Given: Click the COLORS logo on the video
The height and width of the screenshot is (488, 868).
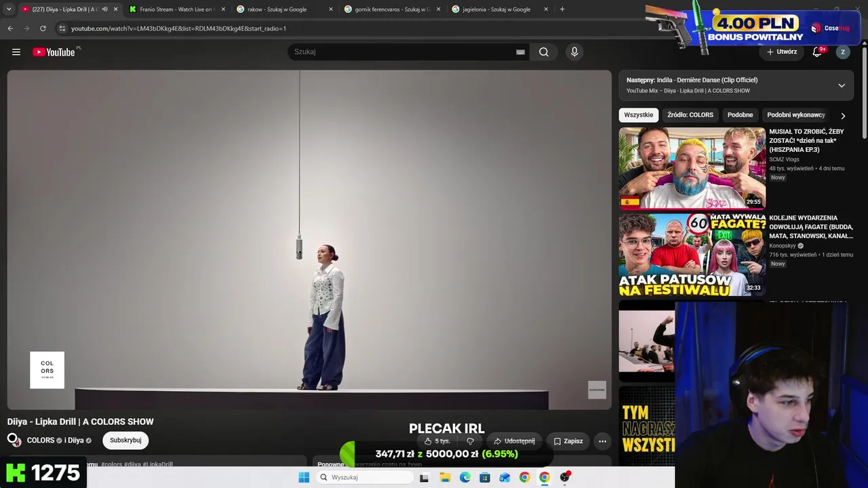Looking at the screenshot, I should point(47,370).
